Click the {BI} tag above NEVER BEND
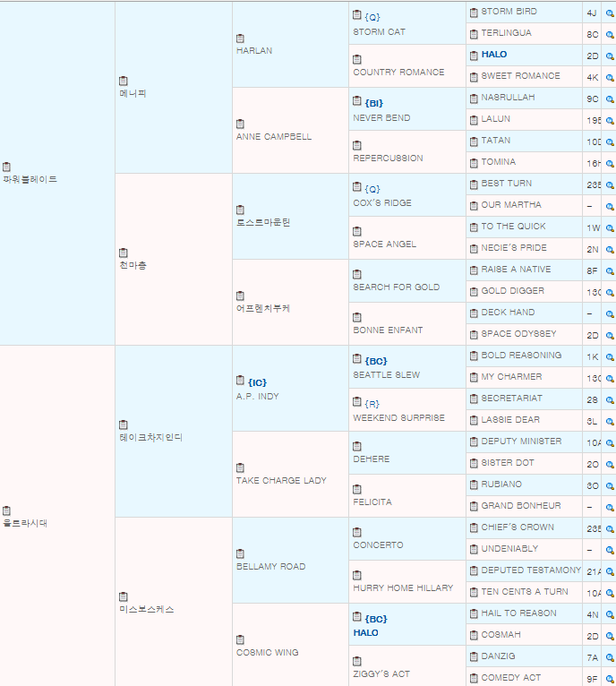Viewport: 616px width, 686px height. (x=373, y=103)
